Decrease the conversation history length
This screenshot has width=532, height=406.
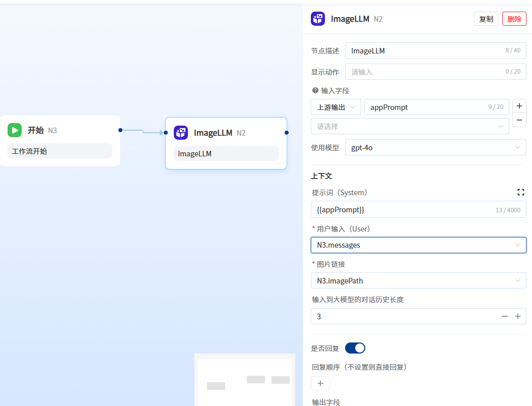(504, 316)
